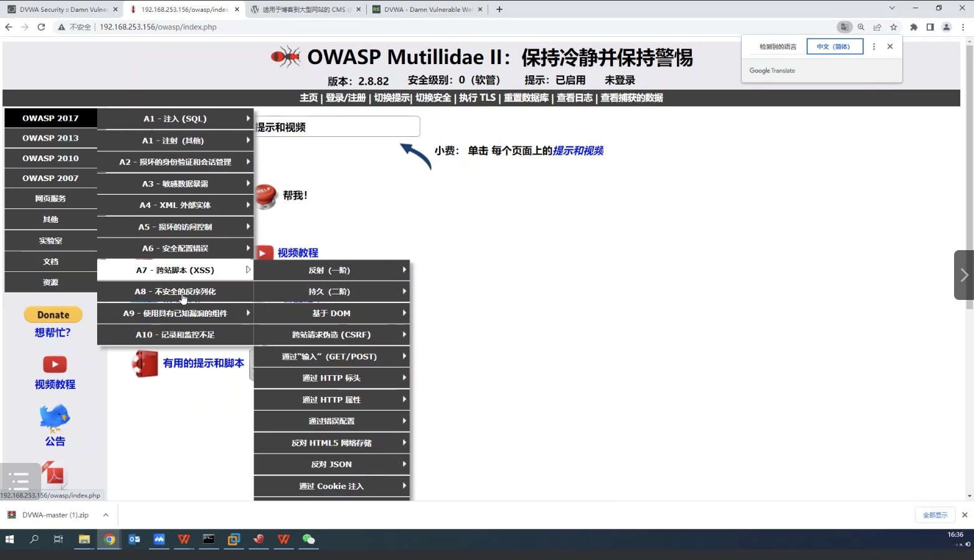Click the Chrome profile avatar icon

(947, 27)
